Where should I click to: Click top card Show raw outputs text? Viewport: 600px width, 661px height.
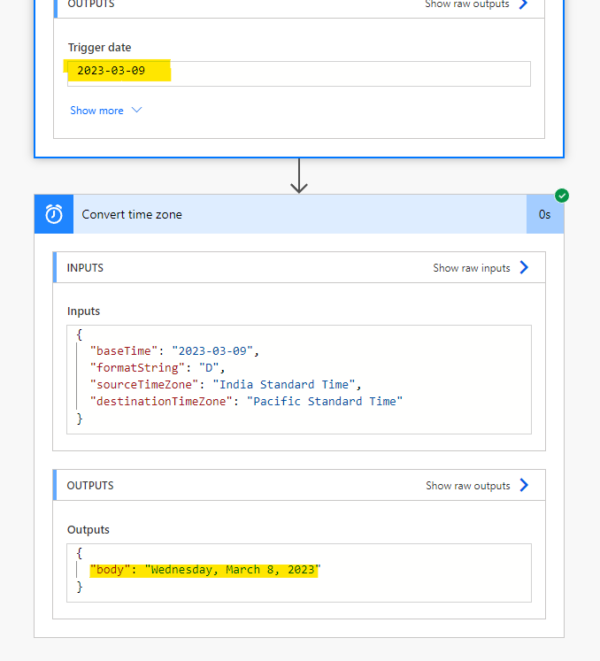[x=467, y=4]
